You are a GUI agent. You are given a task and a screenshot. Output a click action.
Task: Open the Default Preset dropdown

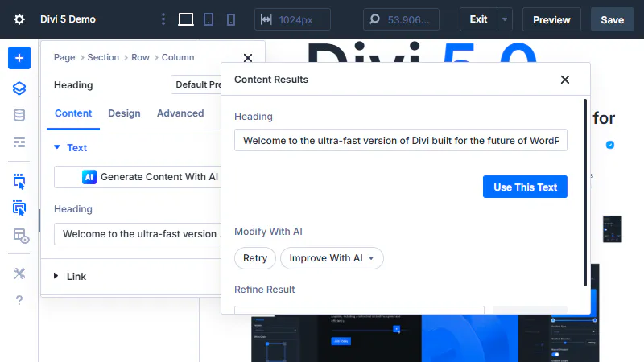point(196,84)
